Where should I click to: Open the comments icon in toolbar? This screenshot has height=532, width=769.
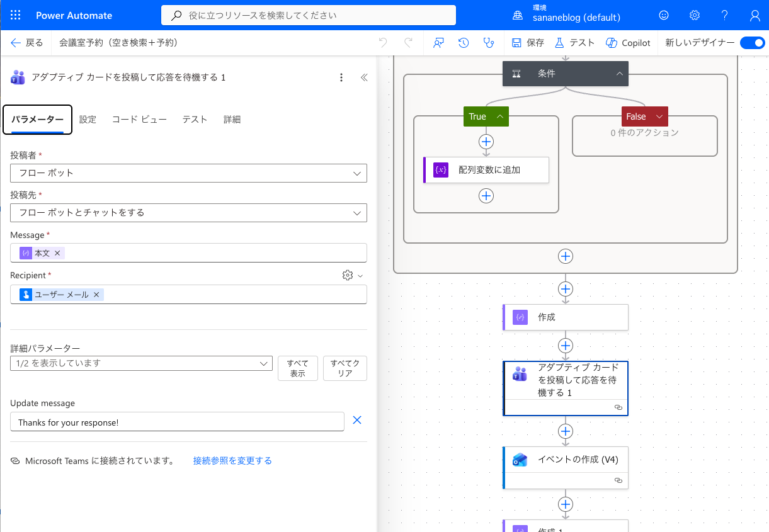(439, 43)
